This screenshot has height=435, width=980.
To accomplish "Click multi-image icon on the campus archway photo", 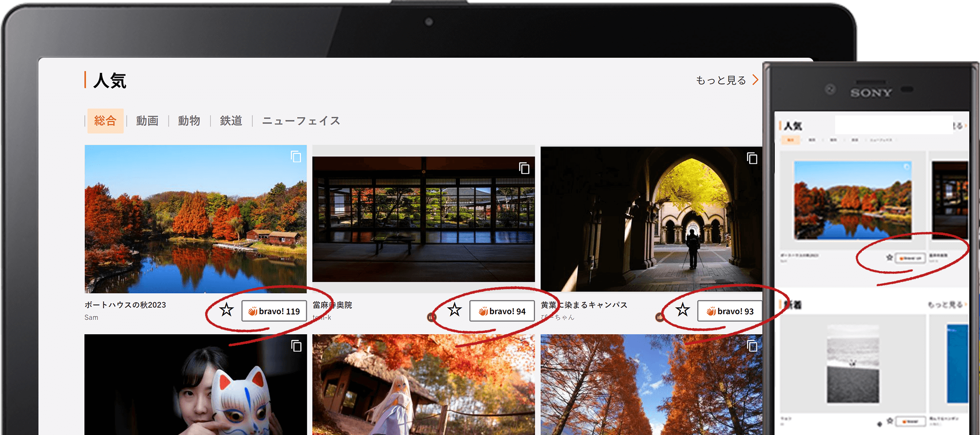I will 752,158.
